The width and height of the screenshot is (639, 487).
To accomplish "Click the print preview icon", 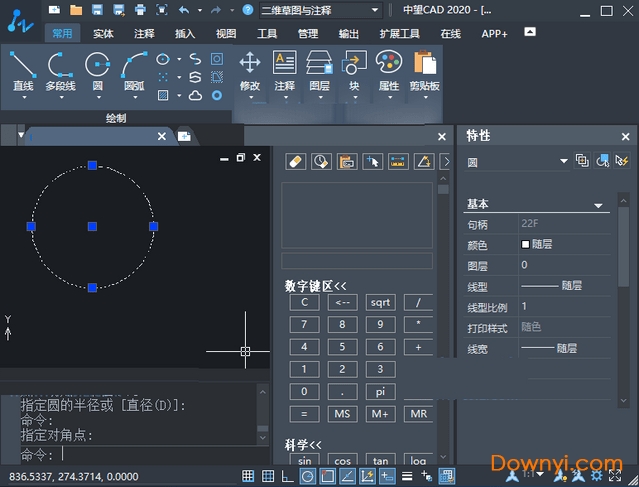I will click(162, 9).
